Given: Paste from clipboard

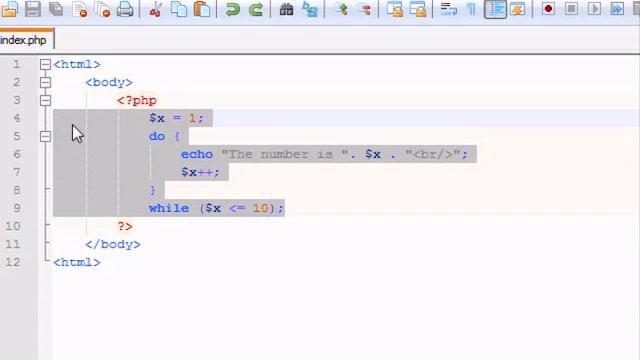Looking at the screenshot, I should pos(202,9).
